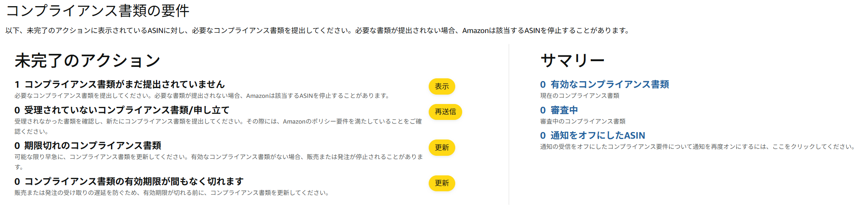Open the 通知をオフにしたASIN link
This screenshot has width=868, height=208.
(x=592, y=135)
